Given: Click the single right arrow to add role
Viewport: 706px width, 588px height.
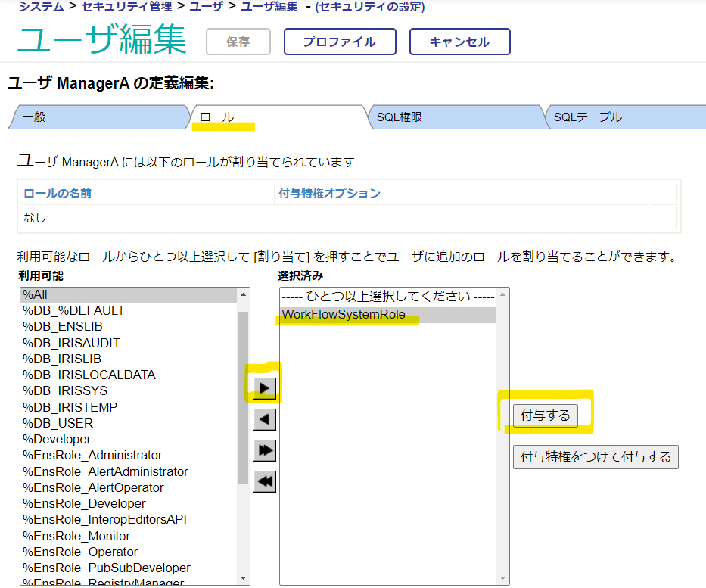Looking at the screenshot, I should [x=264, y=388].
